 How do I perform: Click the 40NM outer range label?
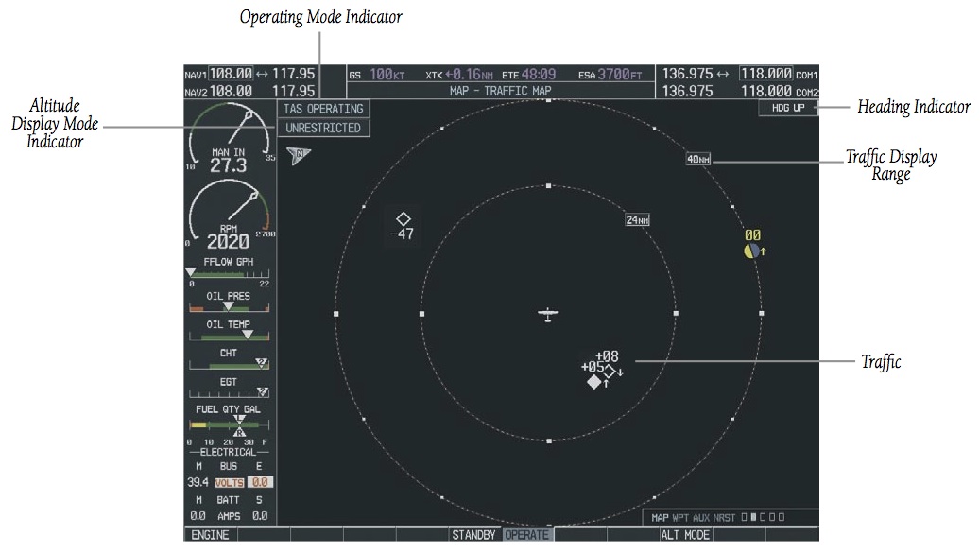click(x=698, y=159)
